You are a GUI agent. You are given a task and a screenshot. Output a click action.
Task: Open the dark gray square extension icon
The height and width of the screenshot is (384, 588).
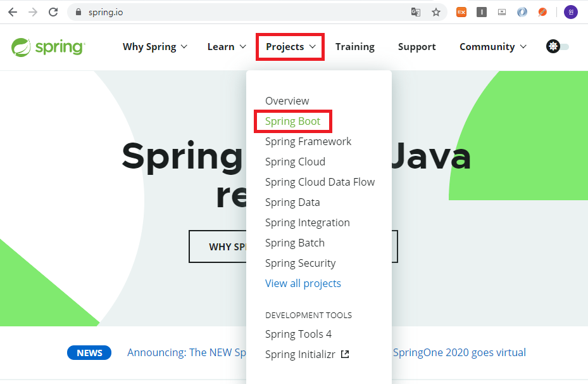coord(482,13)
